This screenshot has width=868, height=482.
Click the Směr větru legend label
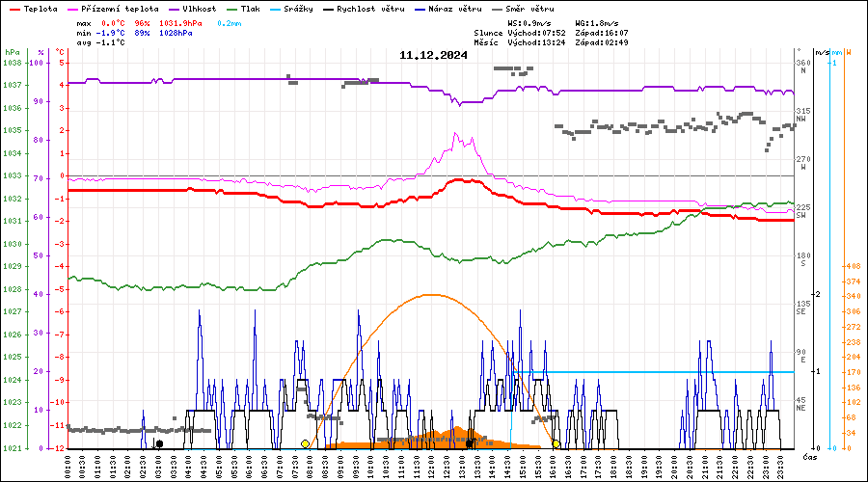tap(529, 9)
